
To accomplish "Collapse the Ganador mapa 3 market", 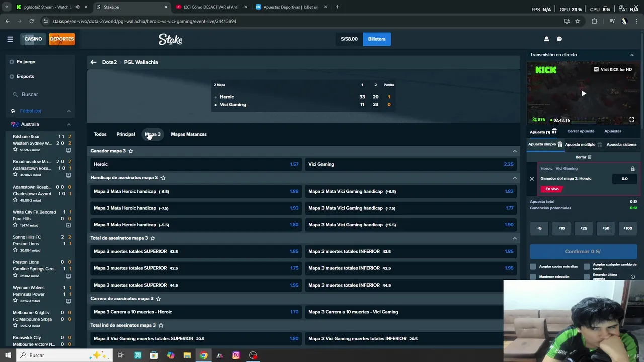I will click(x=515, y=151).
